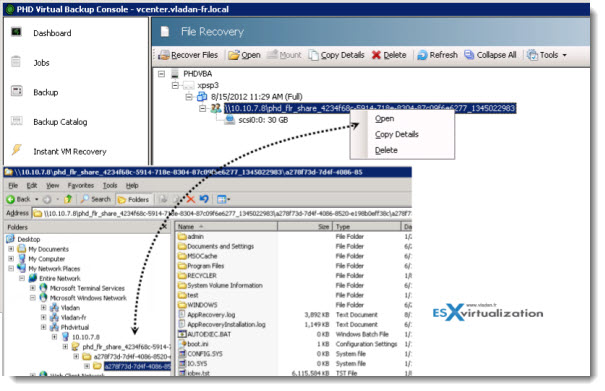
Task: Click the red Delete X icon in Explorer
Action: click(x=191, y=200)
